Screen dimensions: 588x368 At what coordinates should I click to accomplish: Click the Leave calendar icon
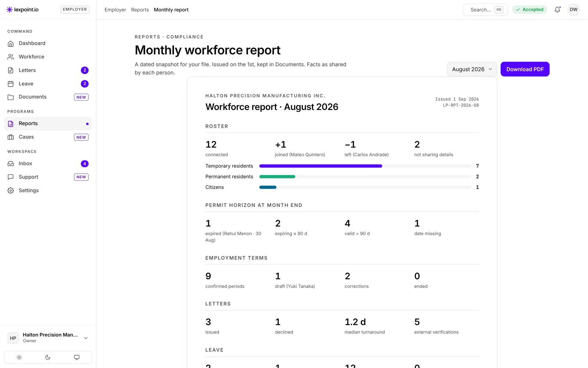coord(11,84)
